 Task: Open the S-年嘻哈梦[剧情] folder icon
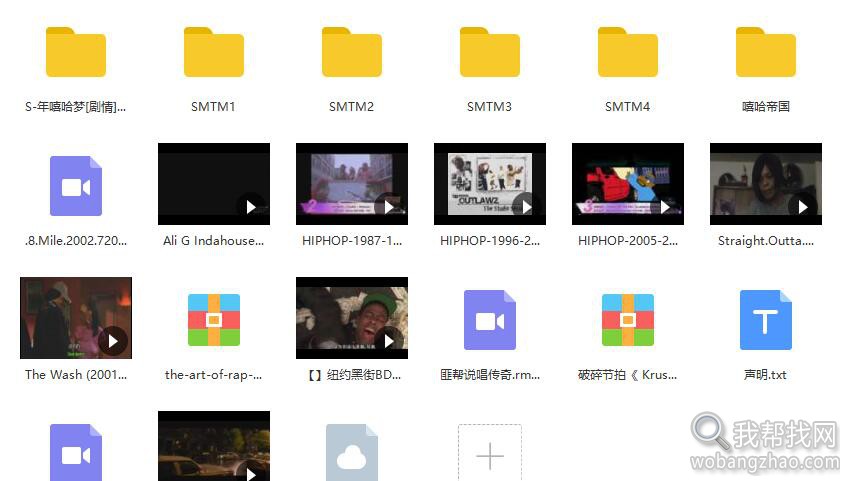pyautogui.click(x=76, y=52)
